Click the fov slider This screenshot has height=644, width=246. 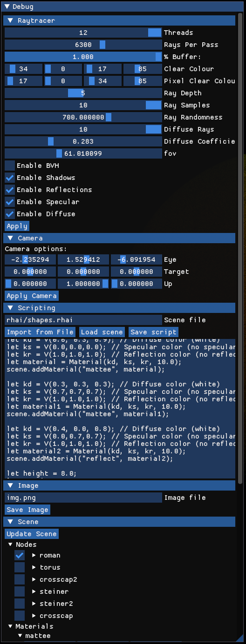[83, 153]
